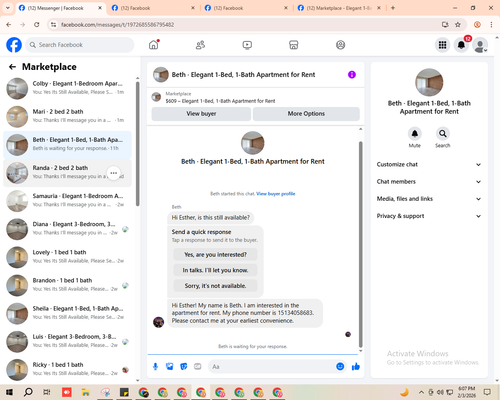Open the Brandon 1 bed 1 bath conversation
The image size is (500, 400).
67,286
